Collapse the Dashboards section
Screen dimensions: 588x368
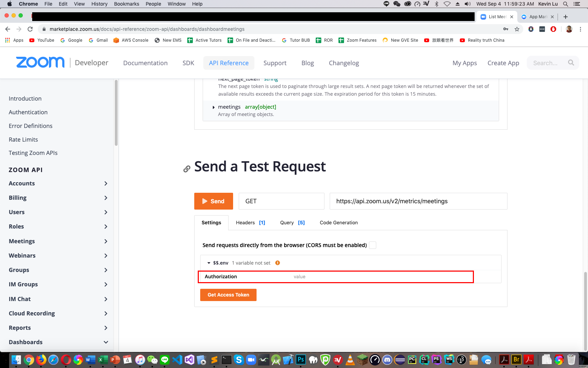[x=106, y=342]
